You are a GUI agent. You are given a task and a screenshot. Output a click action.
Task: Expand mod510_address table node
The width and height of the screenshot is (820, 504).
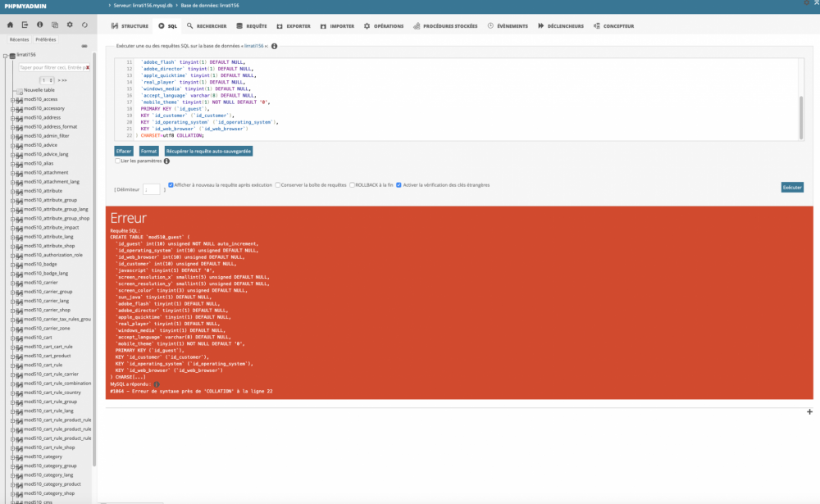point(12,118)
